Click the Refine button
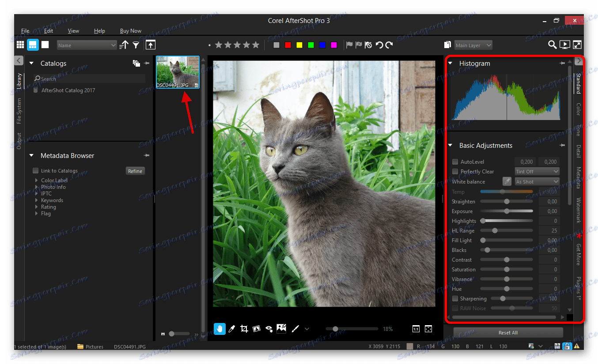 click(135, 171)
